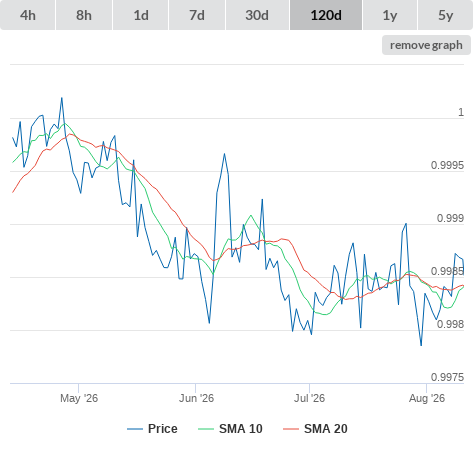Click the red SMA 20 legend marker

[291, 429]
